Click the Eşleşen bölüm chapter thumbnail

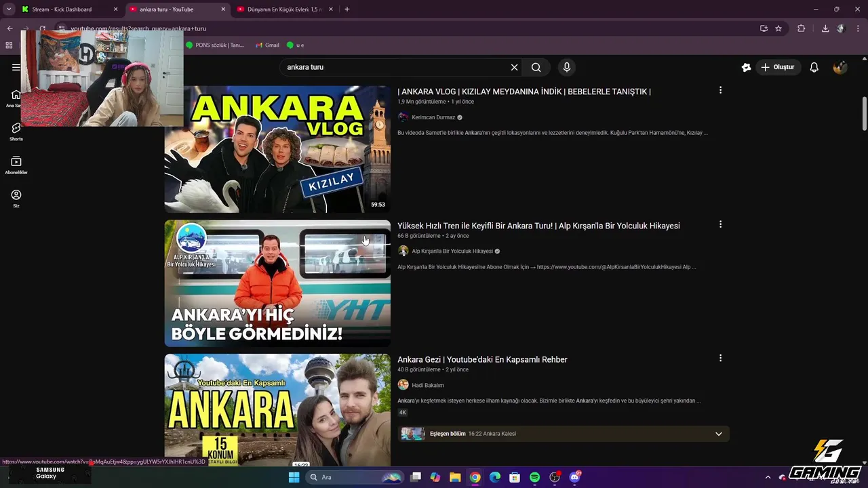point(413,434)
